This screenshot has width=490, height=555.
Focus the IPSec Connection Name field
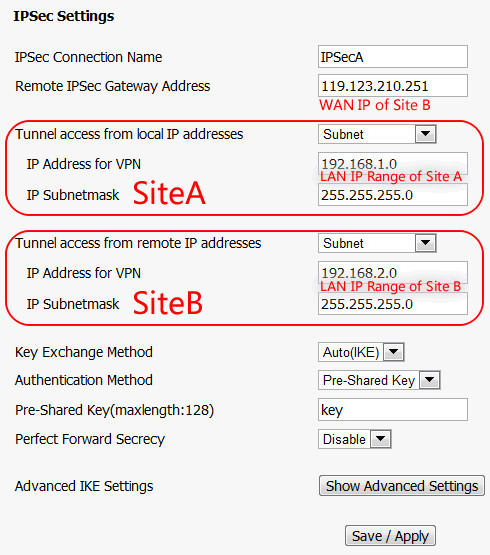pos(393,57)
